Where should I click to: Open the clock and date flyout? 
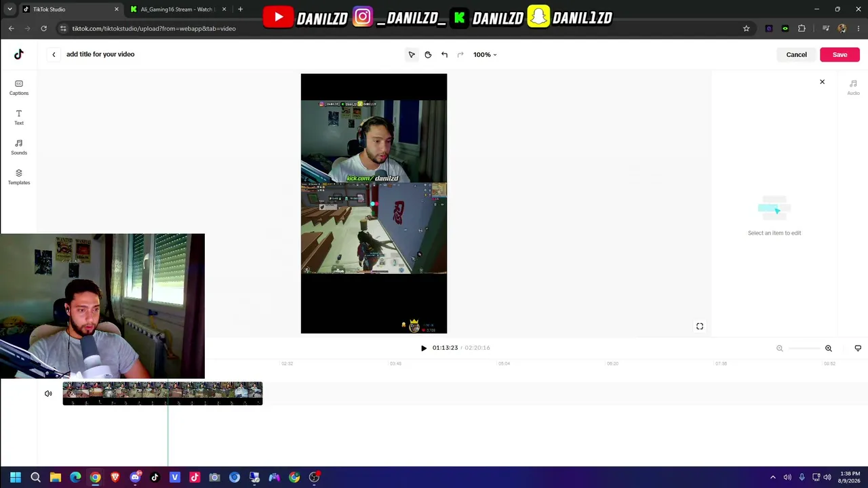point(849,477)
